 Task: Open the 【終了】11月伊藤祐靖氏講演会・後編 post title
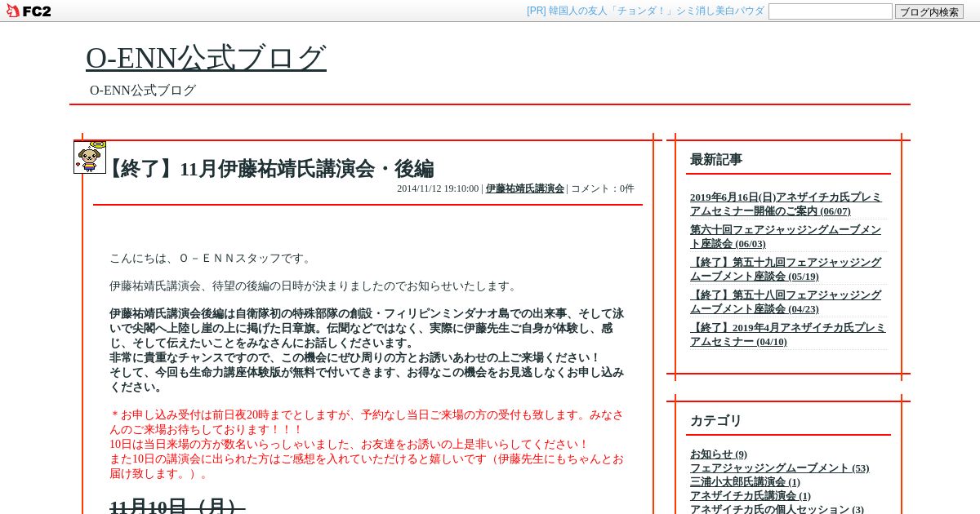tap(266, 169)
